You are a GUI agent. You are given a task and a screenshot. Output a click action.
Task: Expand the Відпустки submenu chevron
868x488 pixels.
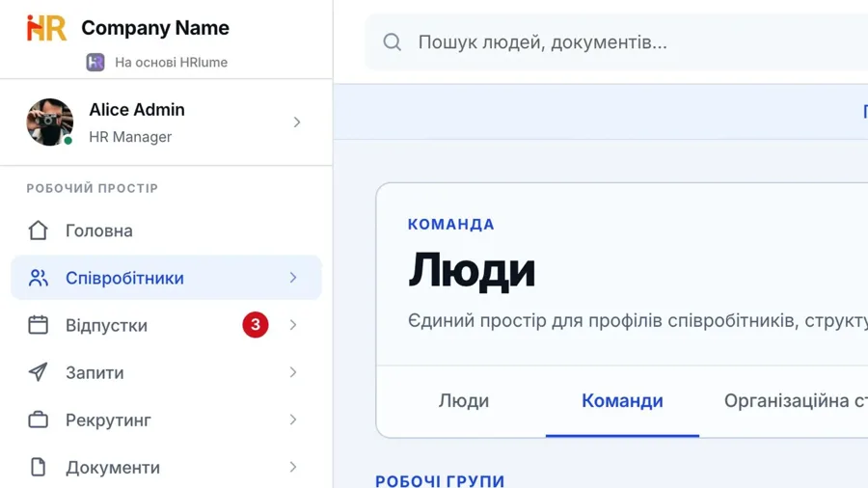(x=293, y=325)
